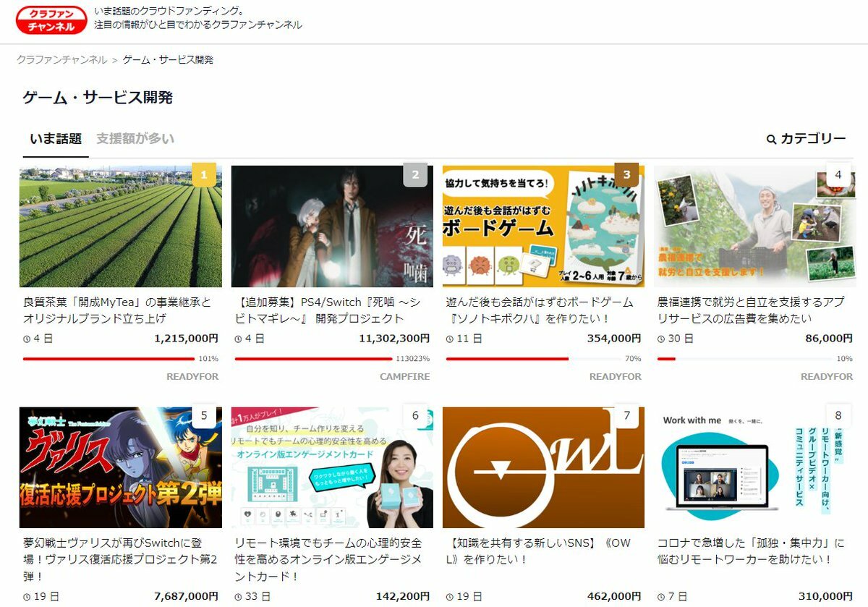The image size is (868, 607).
Task: Click READYFOR label under 農福連携 project
Action: (826, 377)
